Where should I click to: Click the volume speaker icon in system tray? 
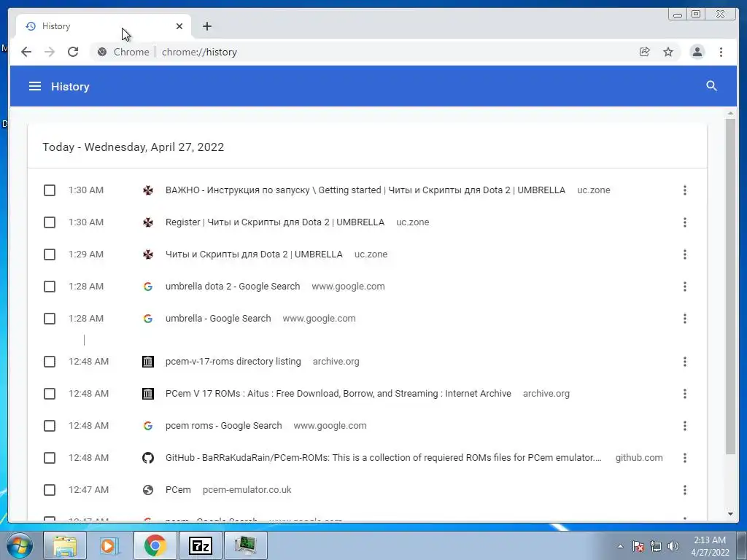[x=673, y=546]
